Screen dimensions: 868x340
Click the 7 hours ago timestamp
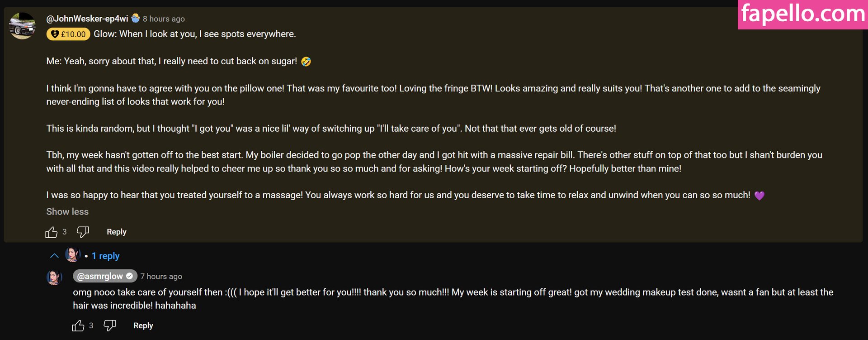pos(161,276)
